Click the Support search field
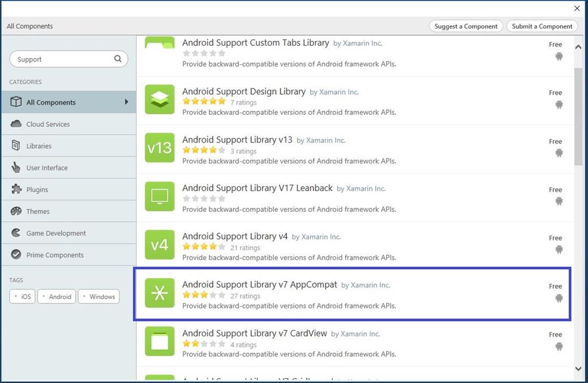 tap(69, 59)
